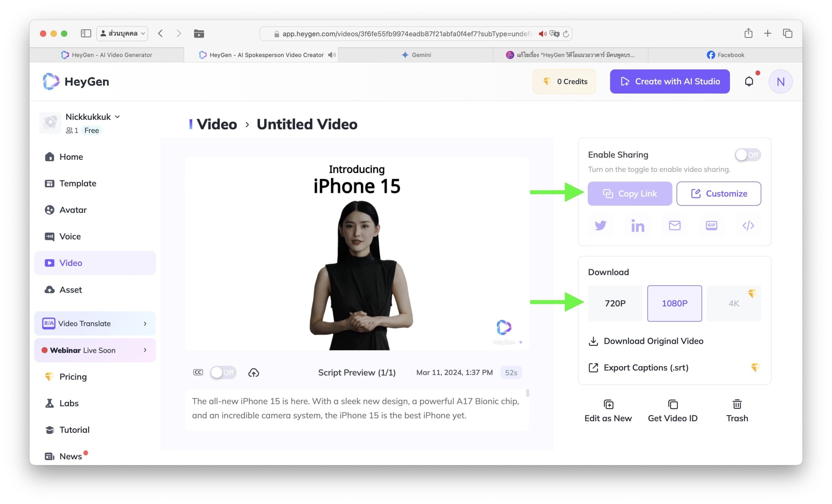Select the 720P download resolution
832x504 pixels.
pos(615,303)
